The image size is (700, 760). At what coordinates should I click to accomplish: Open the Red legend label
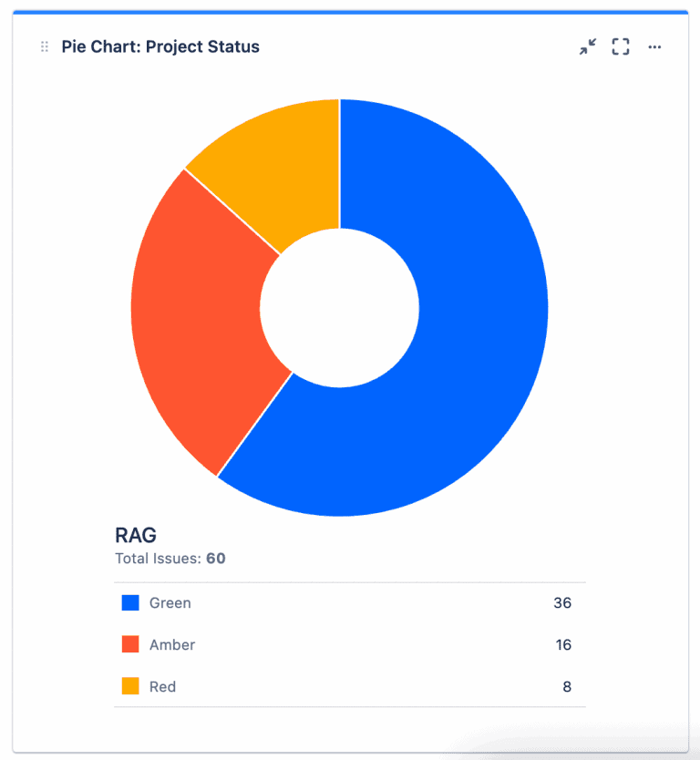click(163, 687)
